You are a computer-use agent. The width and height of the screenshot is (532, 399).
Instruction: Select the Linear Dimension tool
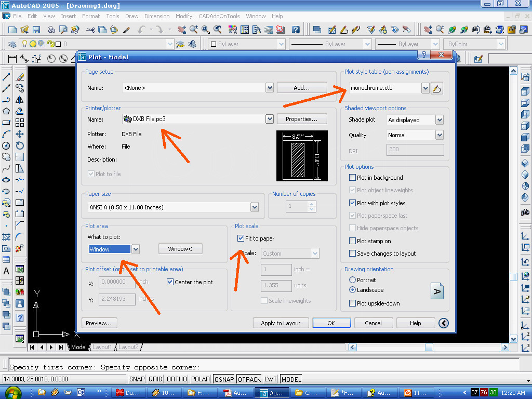pos(12,59)
